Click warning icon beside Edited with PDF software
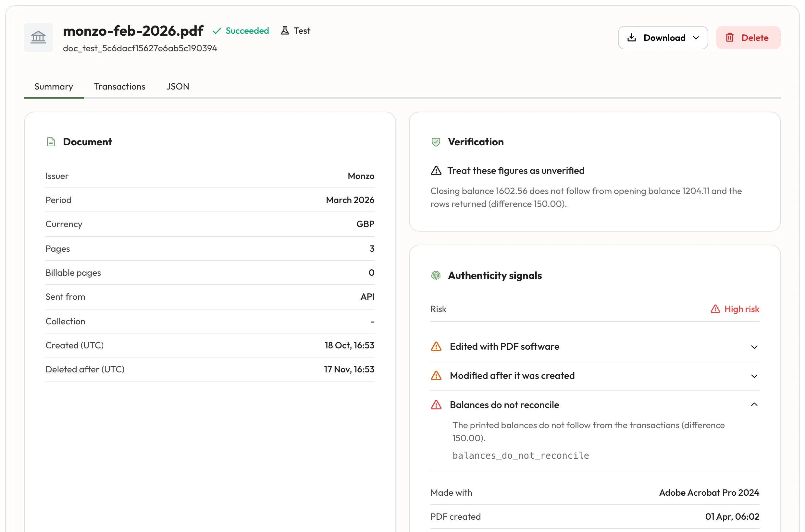 pos(436,346)
